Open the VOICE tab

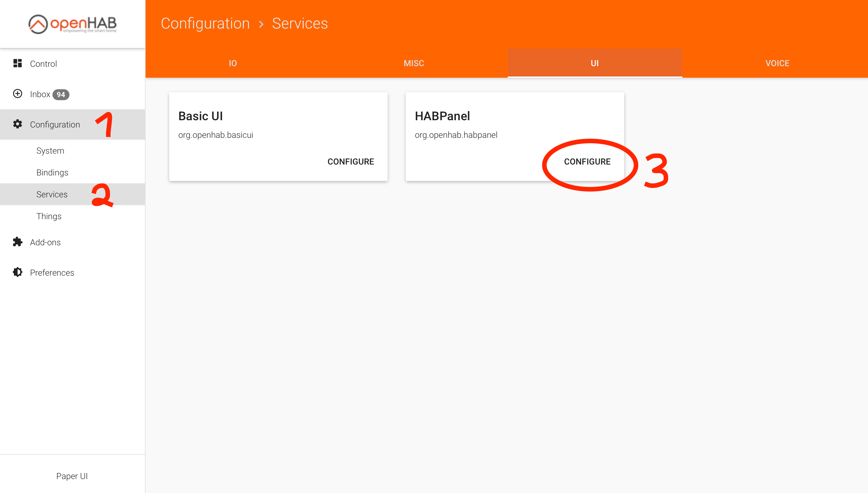(777, 63)
